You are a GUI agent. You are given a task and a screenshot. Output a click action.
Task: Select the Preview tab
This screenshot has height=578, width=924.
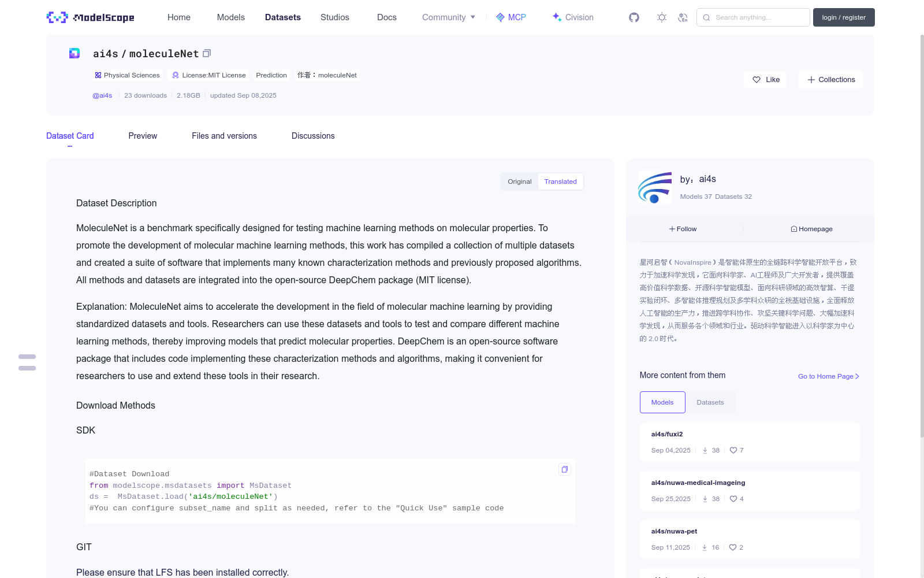[143, 136]
